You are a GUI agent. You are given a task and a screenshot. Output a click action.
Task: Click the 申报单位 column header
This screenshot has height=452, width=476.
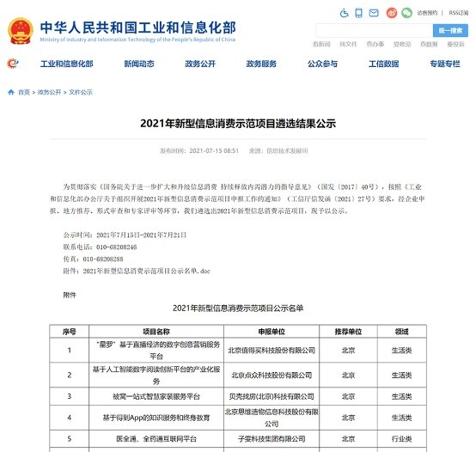point(272,332)
